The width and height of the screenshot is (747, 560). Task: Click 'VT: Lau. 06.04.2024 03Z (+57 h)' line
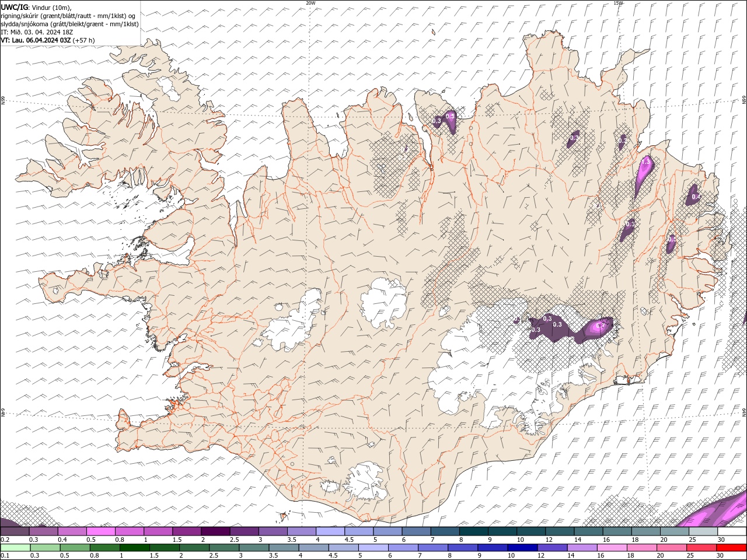click(48, 40)
